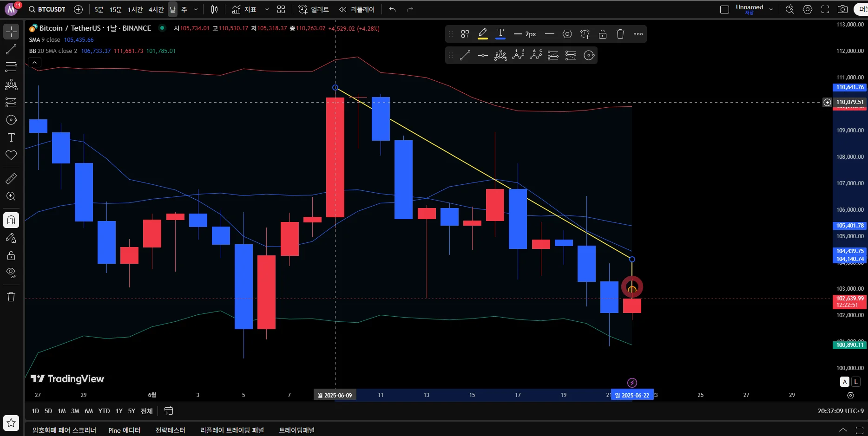The height and width of the screenshot is (436, 868).
Task: Select the crosshair cursor tool in left sidebar
Action: tap(11, 32)
